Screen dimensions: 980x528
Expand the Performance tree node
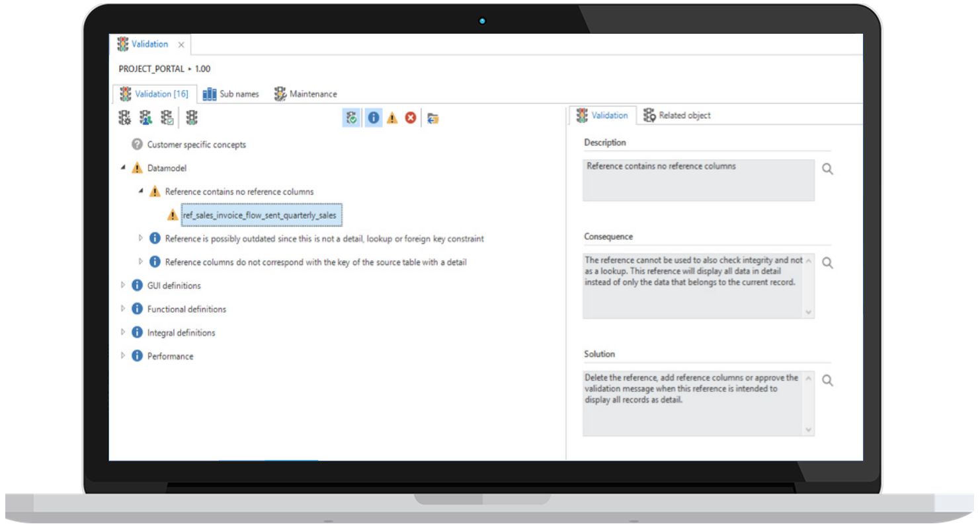click(x=124, y=356)
